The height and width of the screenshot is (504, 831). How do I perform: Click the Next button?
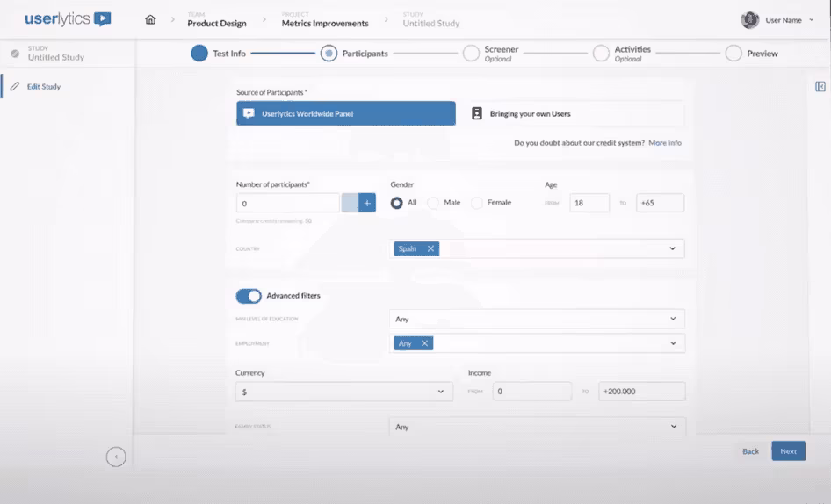click(x=788, y=451)
